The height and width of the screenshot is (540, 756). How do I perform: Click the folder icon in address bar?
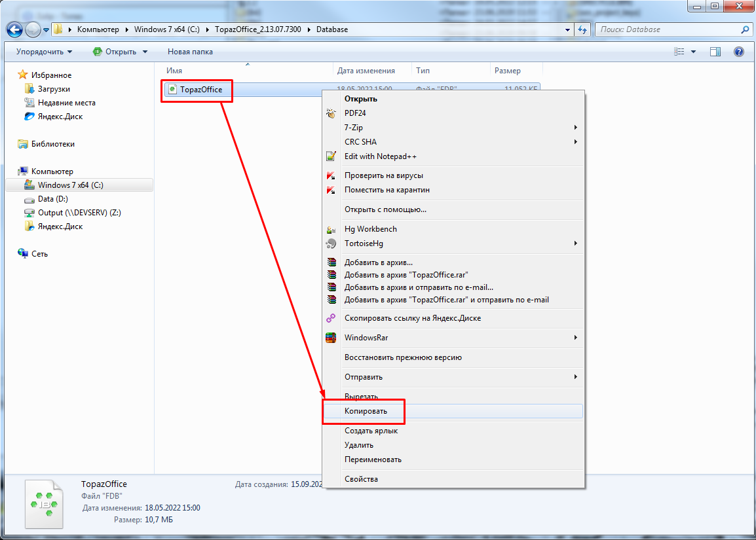[x=58, y=29]
